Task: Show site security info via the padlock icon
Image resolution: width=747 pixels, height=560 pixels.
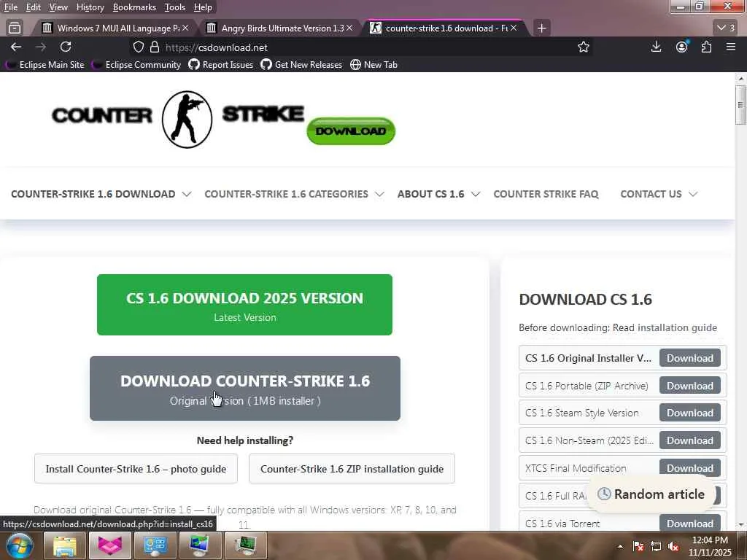Action: tap(155, 47)
